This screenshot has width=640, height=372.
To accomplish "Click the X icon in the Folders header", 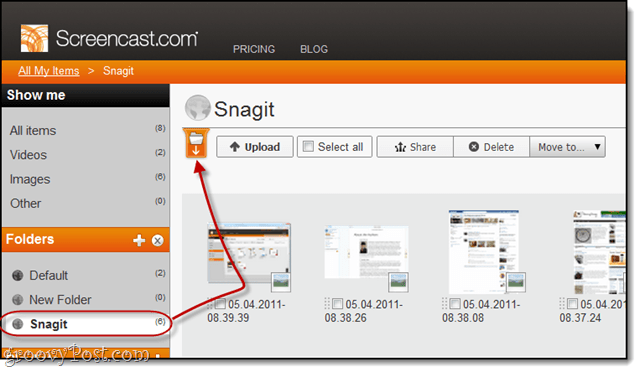I will (x=158, y=241).
